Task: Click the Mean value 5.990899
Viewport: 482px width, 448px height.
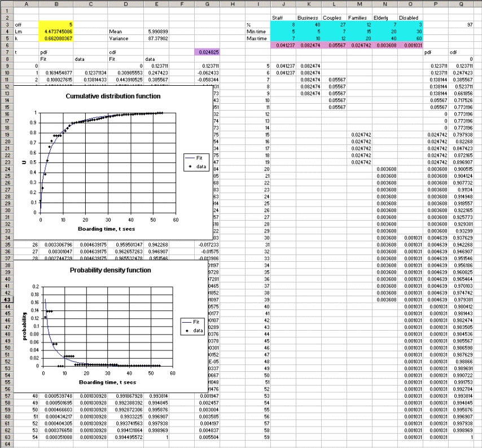Action: coord(156,32)
